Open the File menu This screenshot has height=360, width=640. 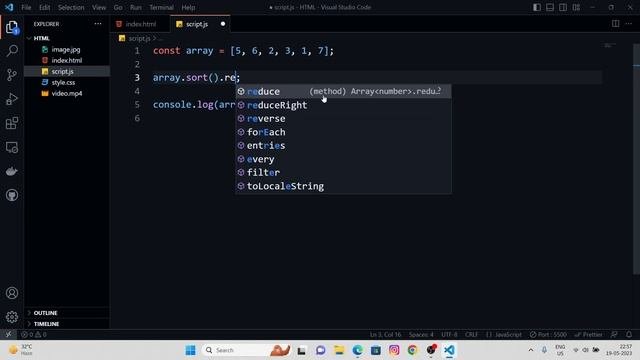[x=26, y=7]
